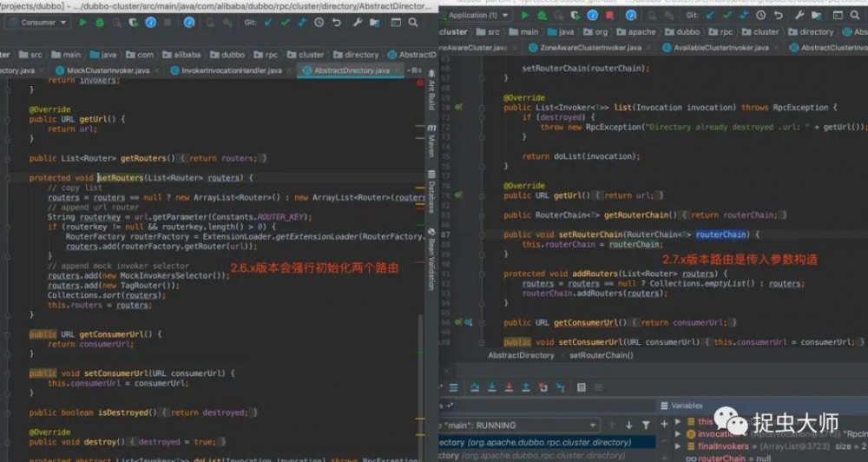868x462 pixels.
Task: Click the filter frames funnel icon
Action: (646, 425)
